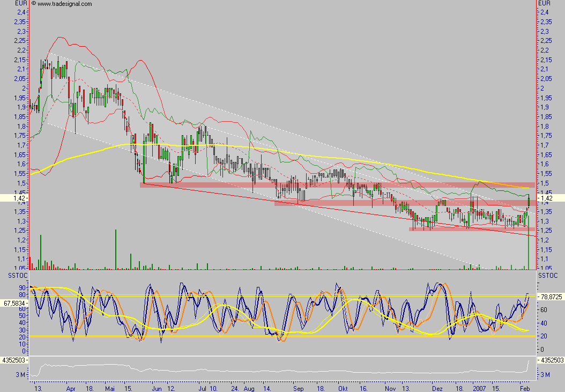Image resolution: width=565 pixels, height=392 pixels.
Task: Click the EUR label above the left price axis
Action: (21, 3)
